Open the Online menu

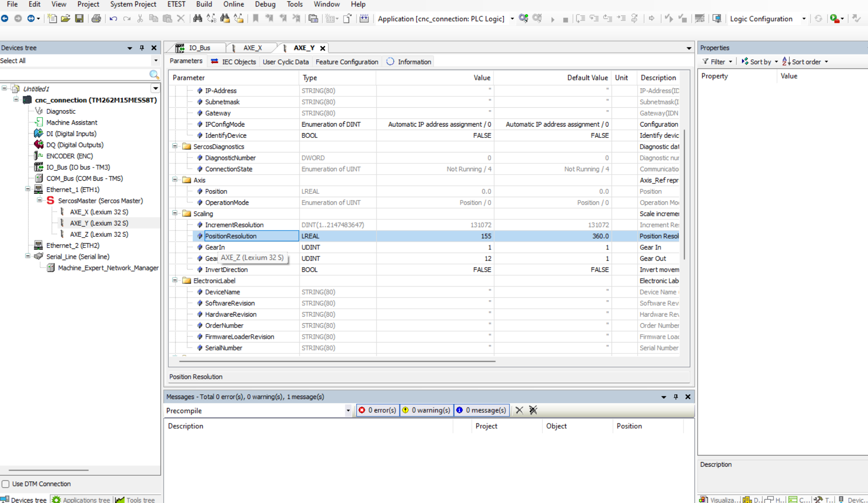233,4
